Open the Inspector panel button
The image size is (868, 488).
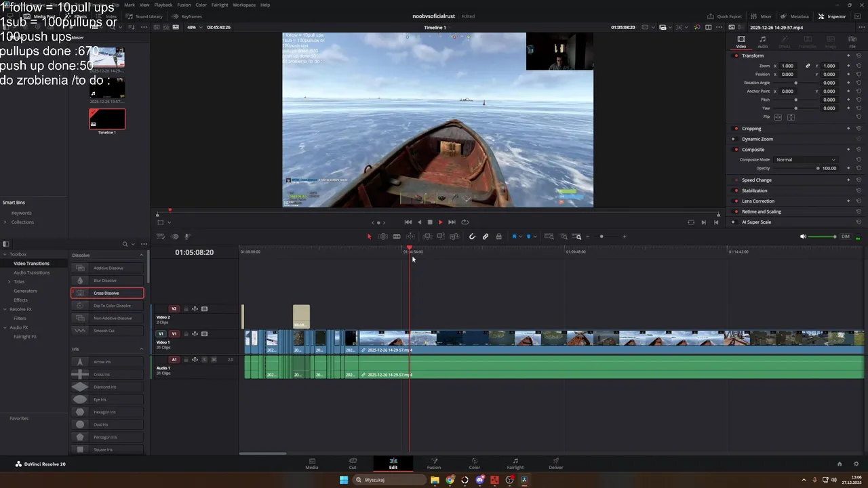click(x=832, y=16)
